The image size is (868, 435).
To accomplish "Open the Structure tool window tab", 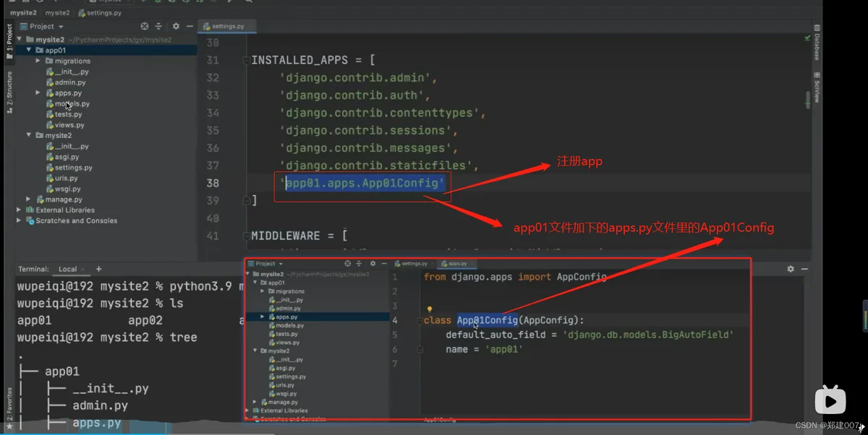I will point(9,94).
